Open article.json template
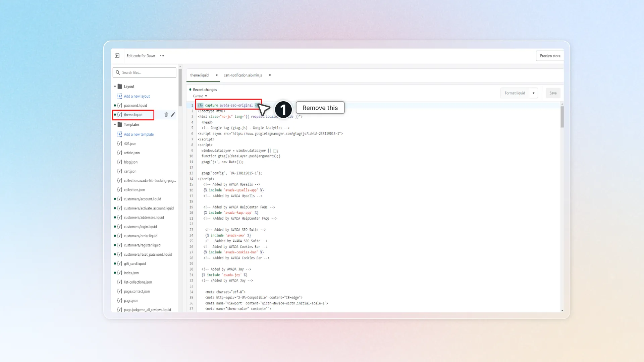The height and width of the screenshot is (362, 644). (132, 153)
